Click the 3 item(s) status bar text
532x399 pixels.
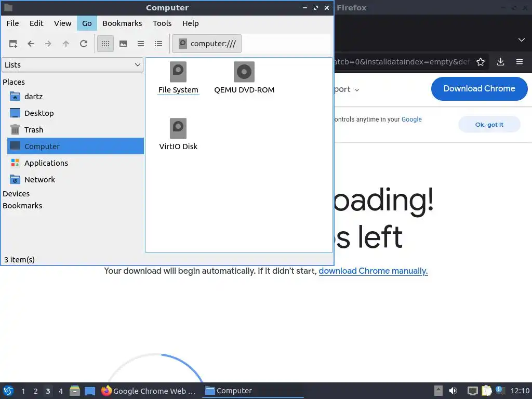19,260
